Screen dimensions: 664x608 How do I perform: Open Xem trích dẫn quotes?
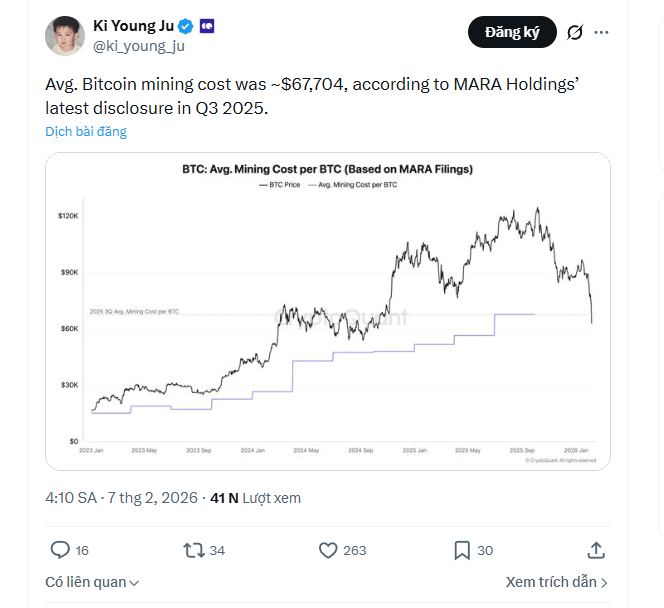(x=556, y=582)
